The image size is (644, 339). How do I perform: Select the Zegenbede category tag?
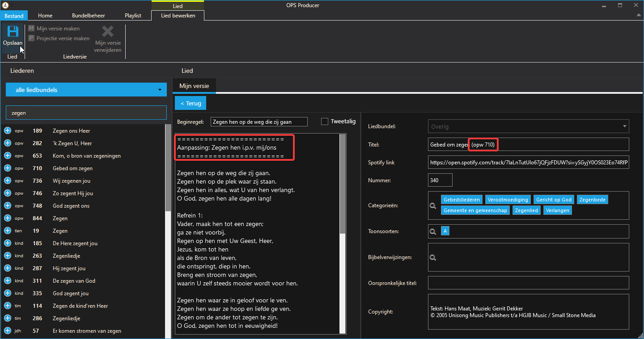592,200
